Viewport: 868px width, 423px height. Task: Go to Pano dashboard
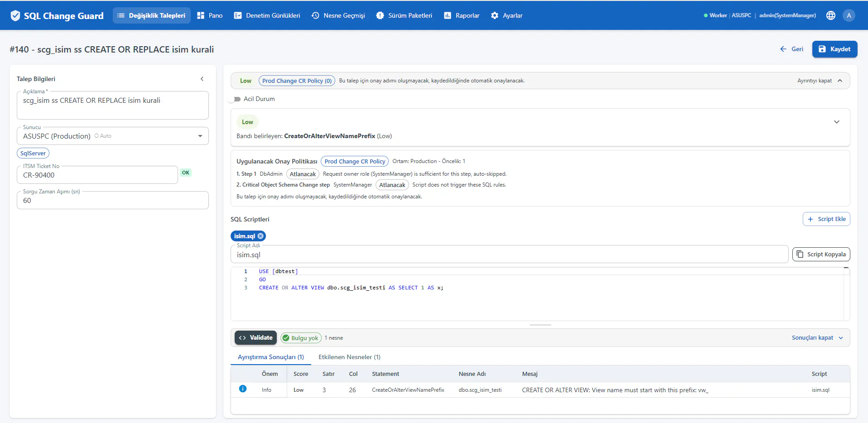pos(210,15)
